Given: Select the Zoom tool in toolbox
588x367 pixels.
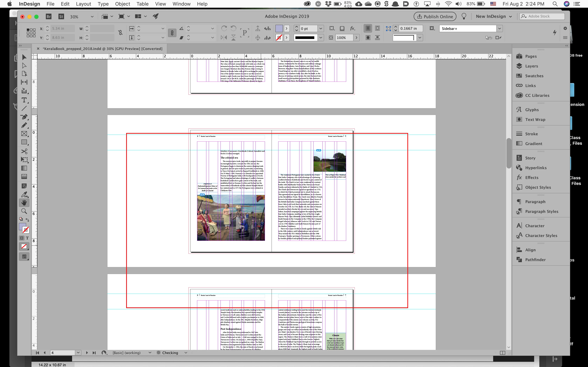Looking at the screenshot, I should click(24, 211).
